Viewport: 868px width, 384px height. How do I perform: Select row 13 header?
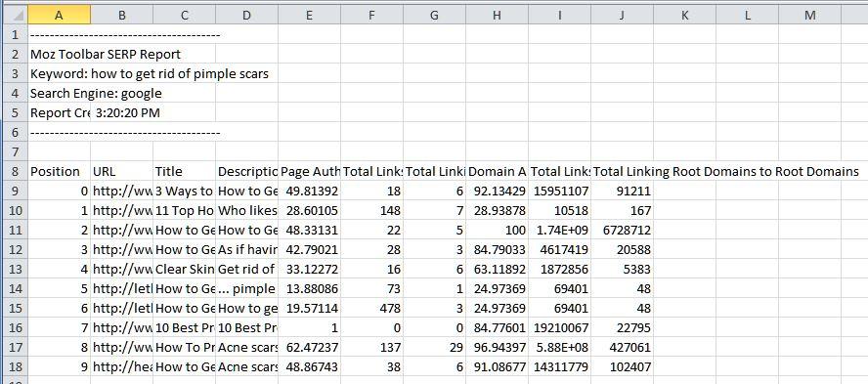pos(15,270)
